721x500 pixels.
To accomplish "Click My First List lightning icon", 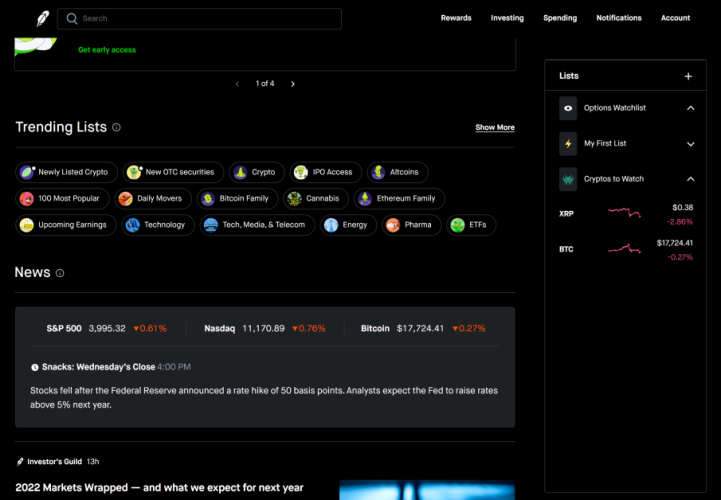I will (568, 144).
